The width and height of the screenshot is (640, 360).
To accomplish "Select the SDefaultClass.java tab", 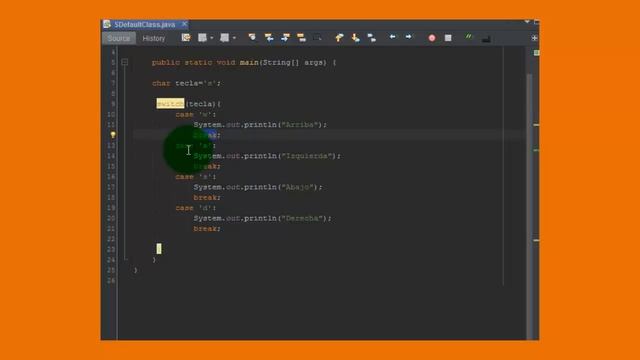I will tap(145, 24).
